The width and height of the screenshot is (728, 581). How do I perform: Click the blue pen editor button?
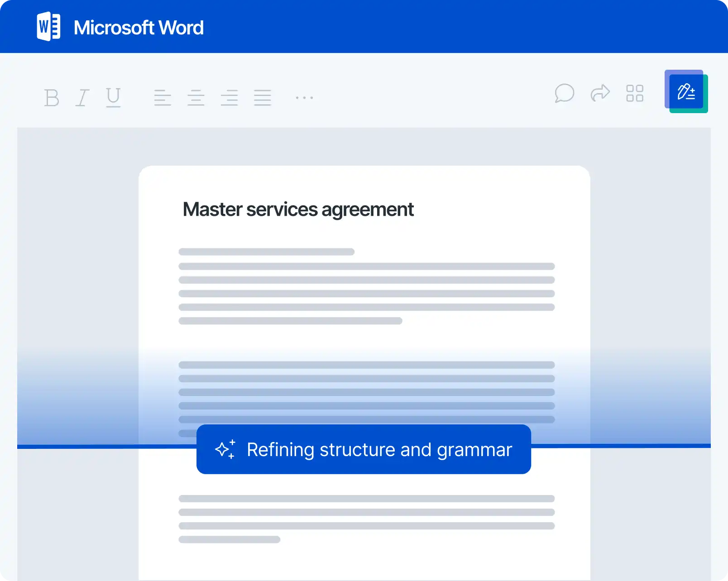(686, 92)
